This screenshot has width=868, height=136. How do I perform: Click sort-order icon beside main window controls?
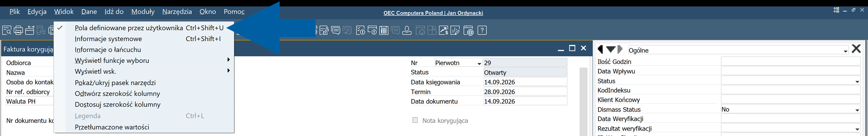[836, 10]
